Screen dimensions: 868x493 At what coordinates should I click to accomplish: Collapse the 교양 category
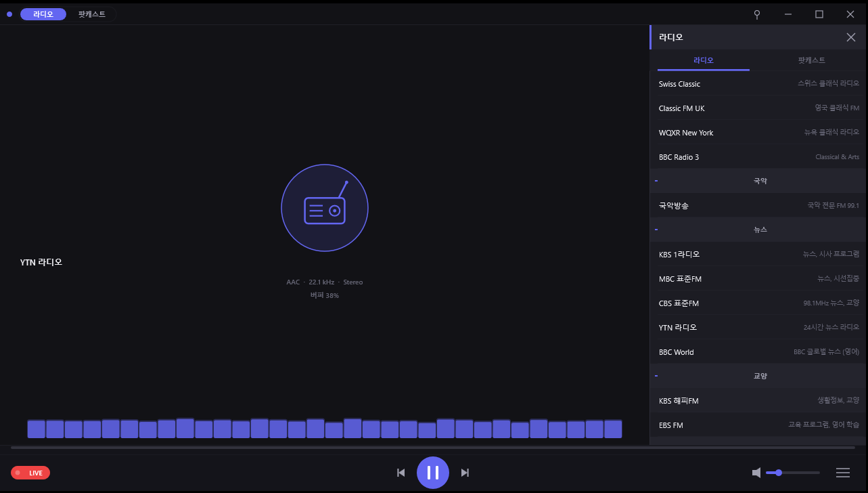[656, 376]
